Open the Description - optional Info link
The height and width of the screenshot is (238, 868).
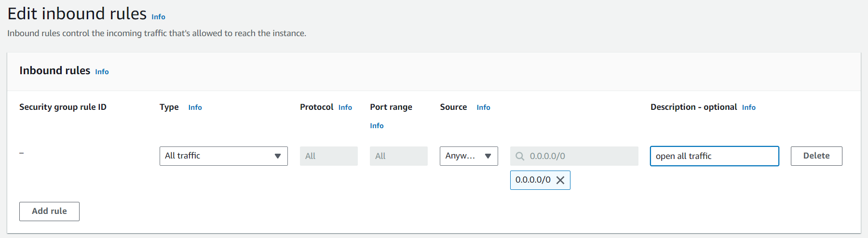(748, 107)
